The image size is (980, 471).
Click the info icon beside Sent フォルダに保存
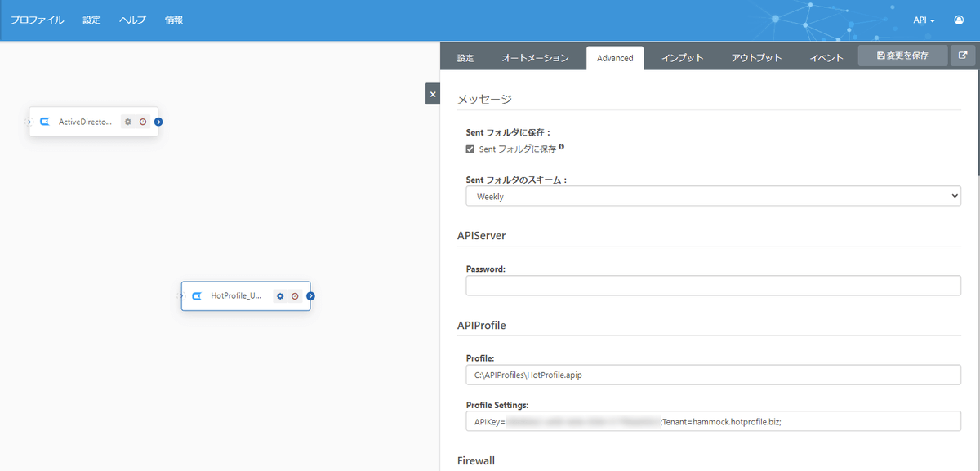tap(562, 148)
